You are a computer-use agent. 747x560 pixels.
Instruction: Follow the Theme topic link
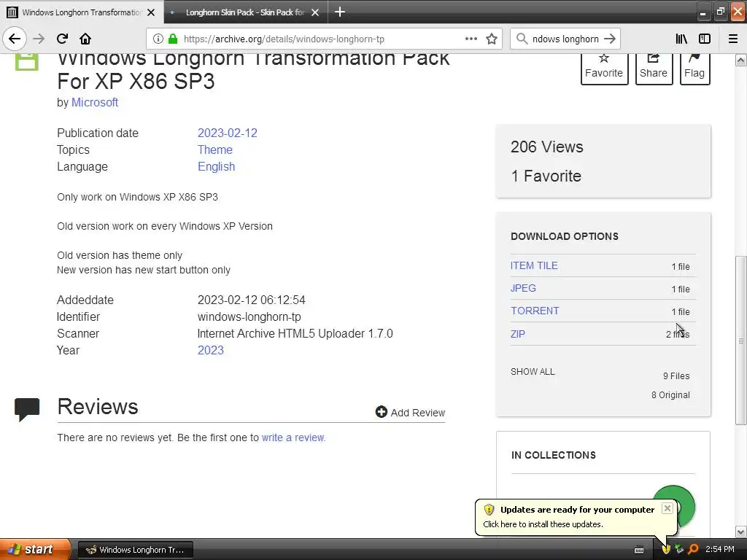215,149
